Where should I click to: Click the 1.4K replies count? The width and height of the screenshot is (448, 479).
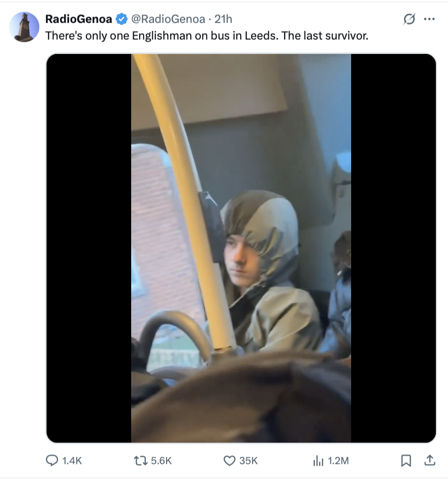72,461
